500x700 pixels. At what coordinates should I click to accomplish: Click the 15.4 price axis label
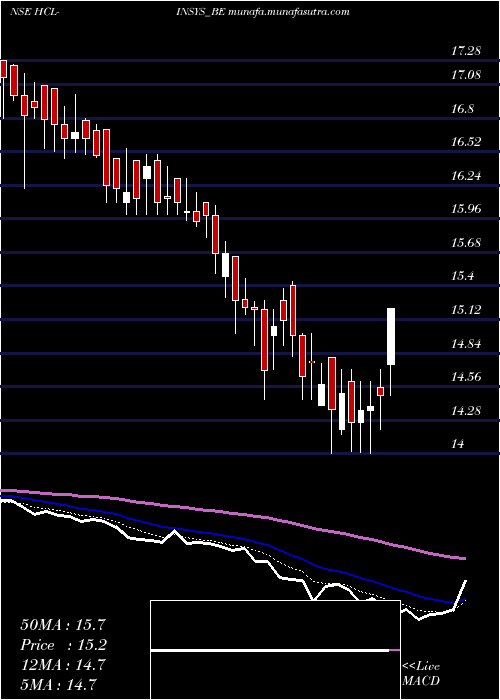(462, 276)
